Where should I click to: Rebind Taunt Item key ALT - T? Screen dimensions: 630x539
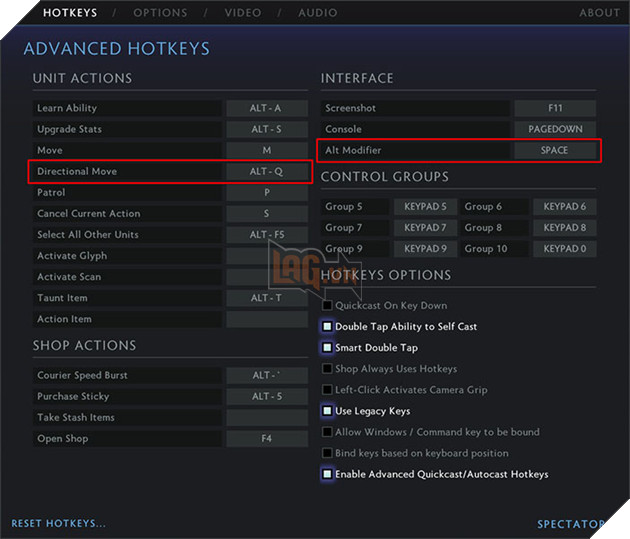267,298
